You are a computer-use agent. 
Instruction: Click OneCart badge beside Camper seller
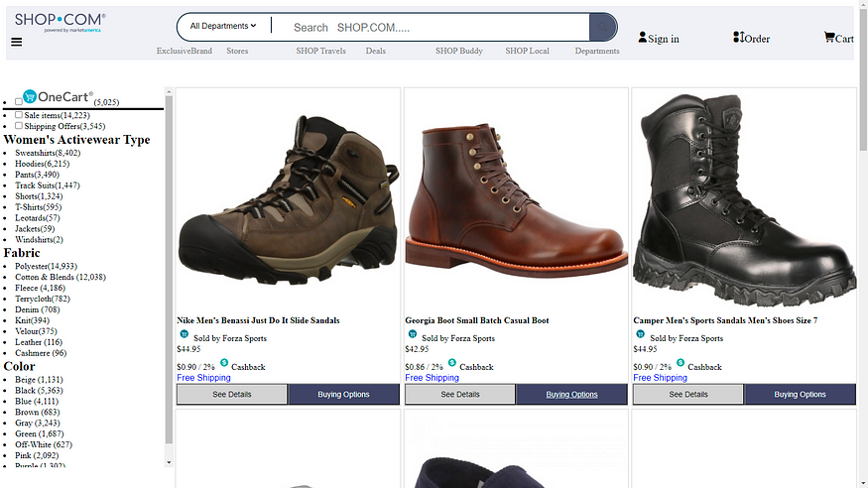click(x=640, y=334)
